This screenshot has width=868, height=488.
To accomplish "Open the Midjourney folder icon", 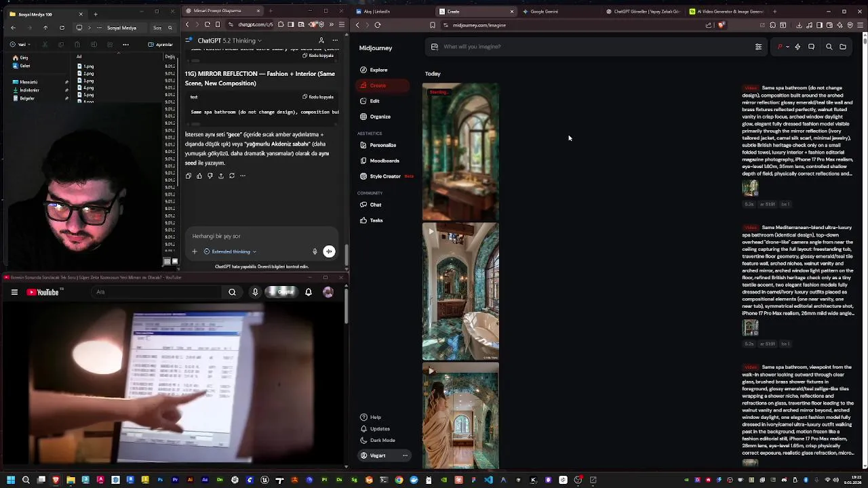I will (x=843, y=47).
